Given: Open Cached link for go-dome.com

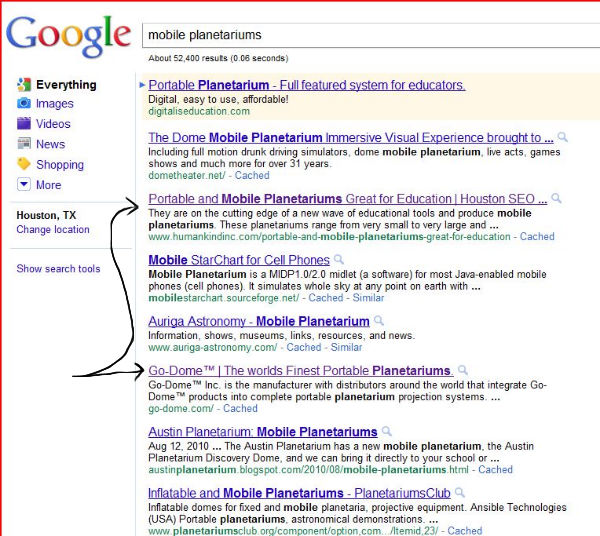Looking at the screenshot, I should click(x=240, y=409).
